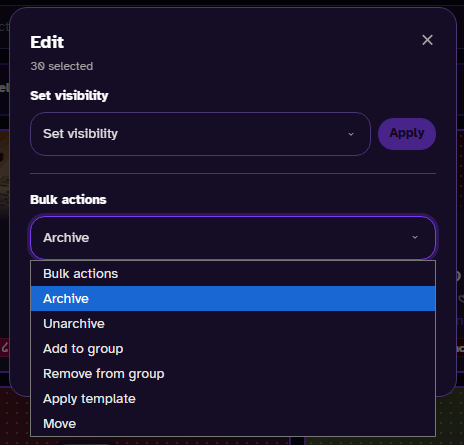The width and height of the screenshot is (464, 445).
Task: Apply the chosen visibility setting
Action: pyautogui.click(x=407, y=134)
